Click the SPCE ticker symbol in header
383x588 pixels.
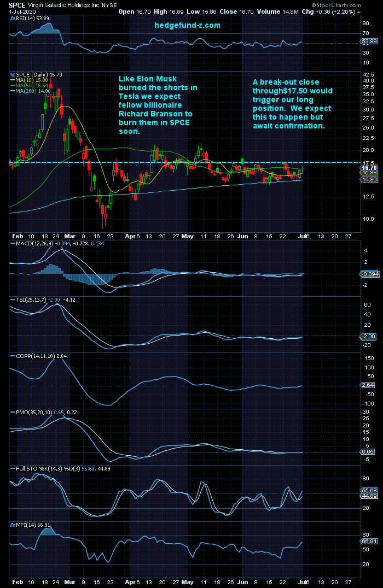(x=17, y=5)
